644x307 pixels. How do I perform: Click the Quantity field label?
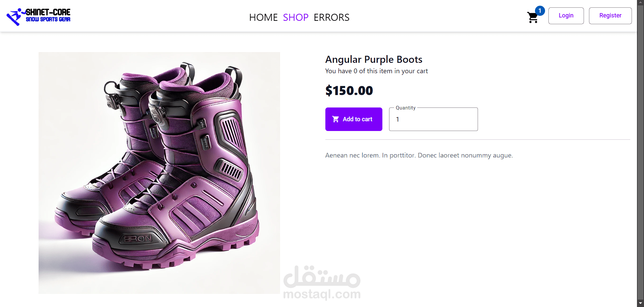(406, 108)
